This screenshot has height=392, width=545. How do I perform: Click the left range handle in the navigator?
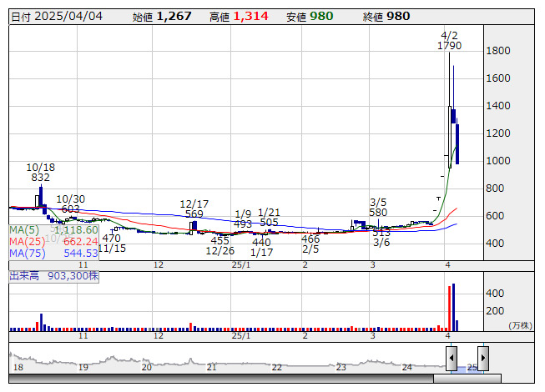click(451, 359)
